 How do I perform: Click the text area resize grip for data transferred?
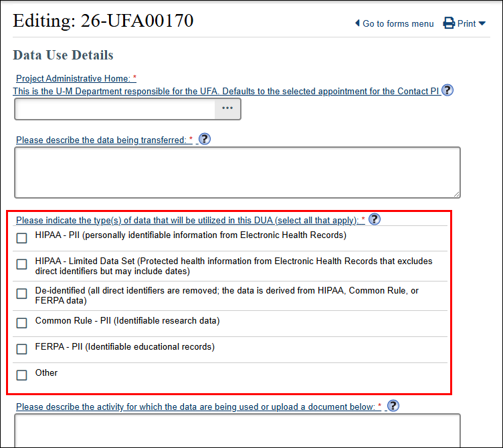(x=456, y=195)
